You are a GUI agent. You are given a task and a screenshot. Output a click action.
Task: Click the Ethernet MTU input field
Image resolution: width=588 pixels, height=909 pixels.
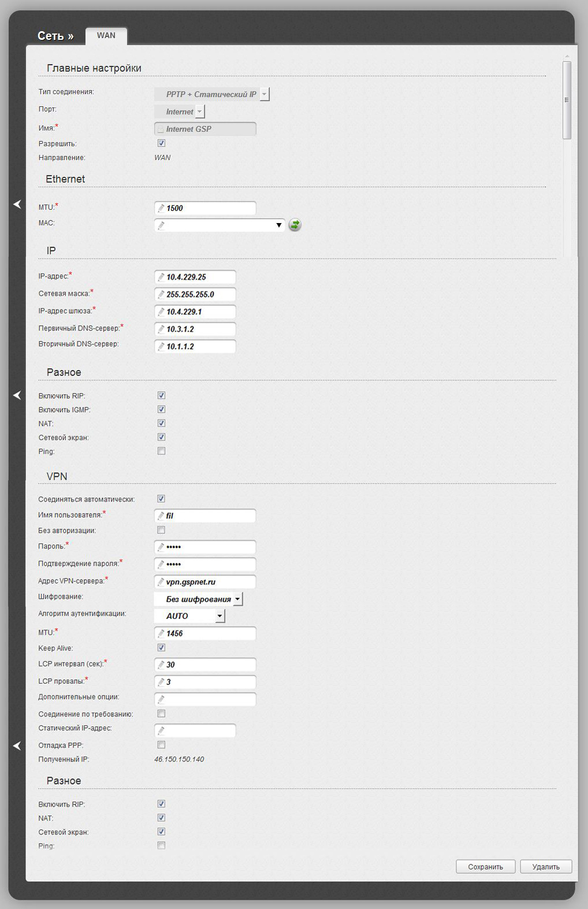click(205, 208)
